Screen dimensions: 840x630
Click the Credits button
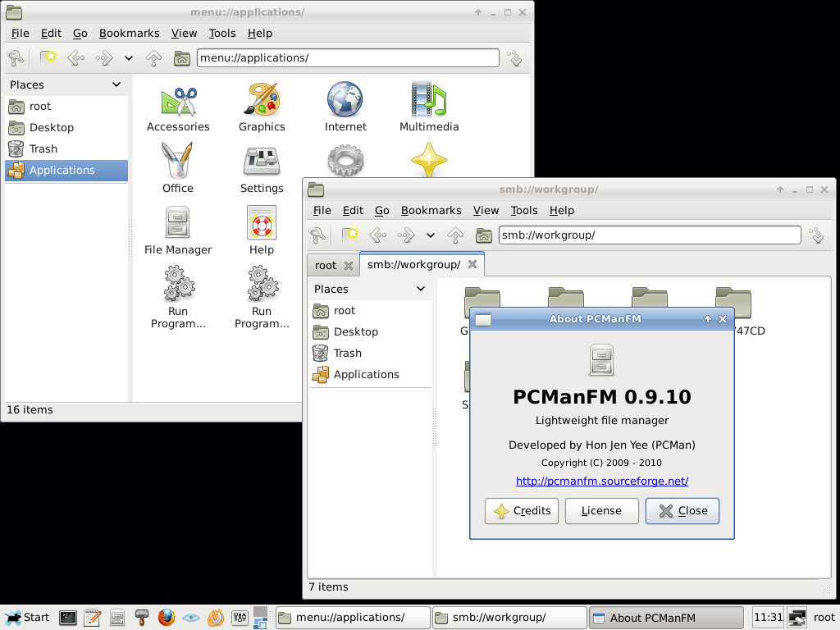pyautogui.click(x=522, y=510)
